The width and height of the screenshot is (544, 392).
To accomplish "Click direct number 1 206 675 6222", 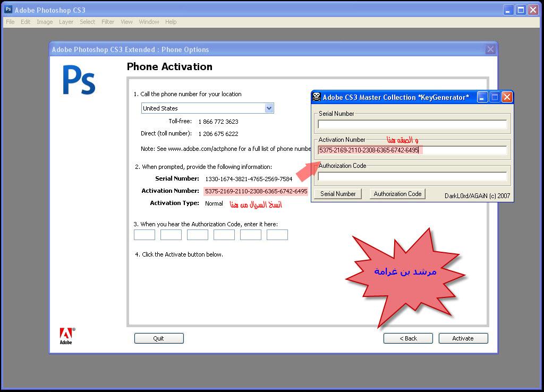I will tap(218, 134).
